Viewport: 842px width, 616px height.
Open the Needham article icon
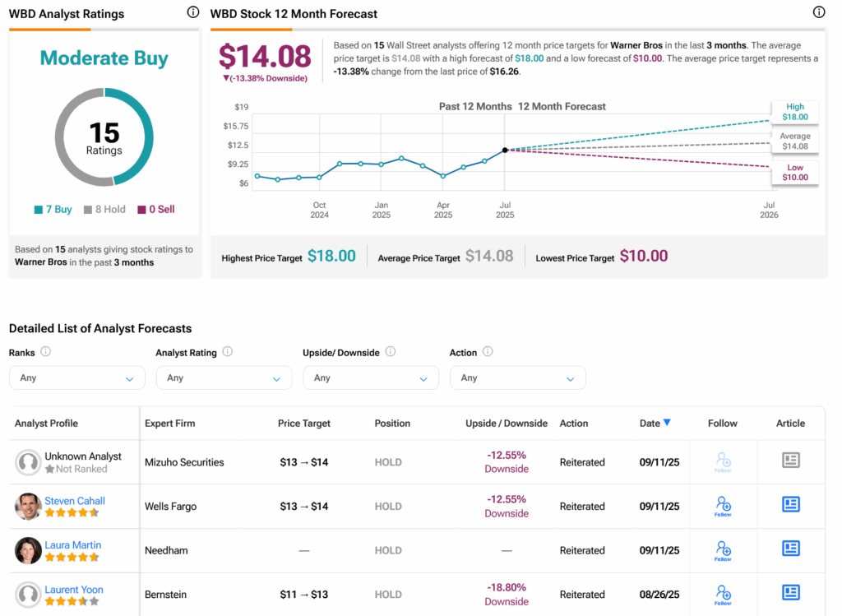coord(790,549)
